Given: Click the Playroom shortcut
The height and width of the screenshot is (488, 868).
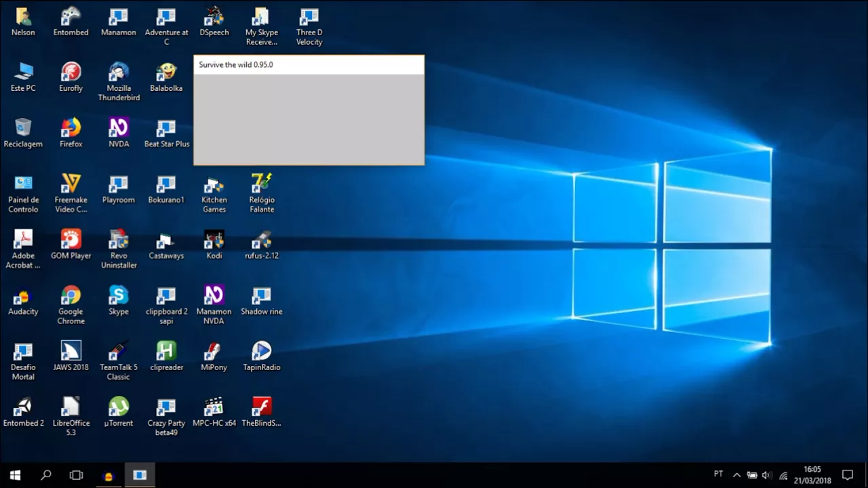Looking at the screenshot, I should [119, 188].
